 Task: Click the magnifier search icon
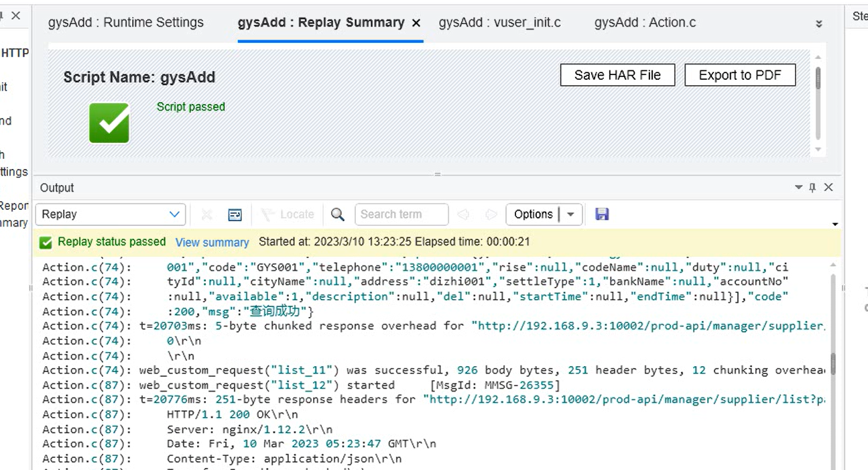[338, 215]
